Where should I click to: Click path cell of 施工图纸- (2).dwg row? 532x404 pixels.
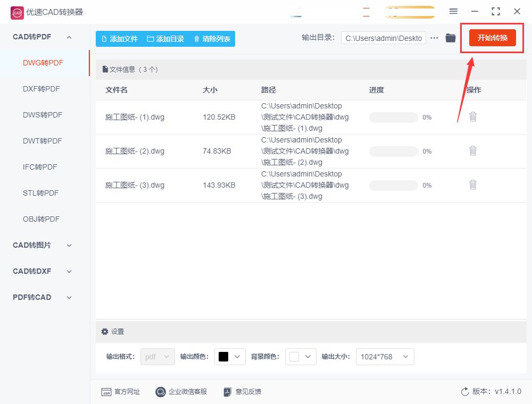pos(305,151)
